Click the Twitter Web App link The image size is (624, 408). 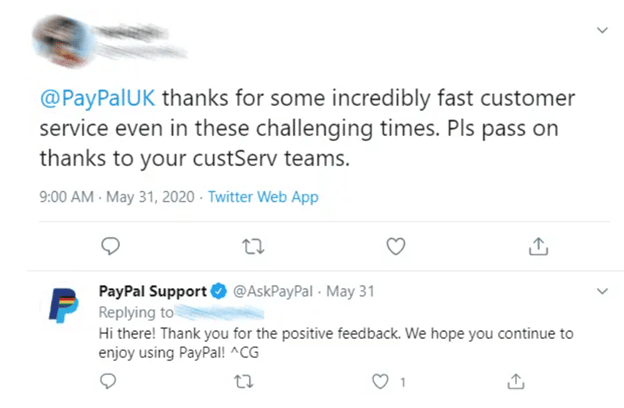pyautogui.click(x=263, y=197)
